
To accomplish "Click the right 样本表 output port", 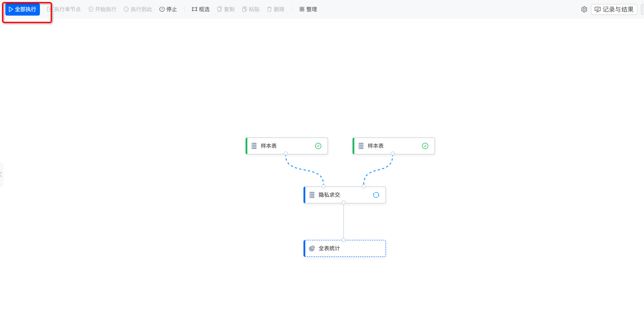I will point(392,153).
